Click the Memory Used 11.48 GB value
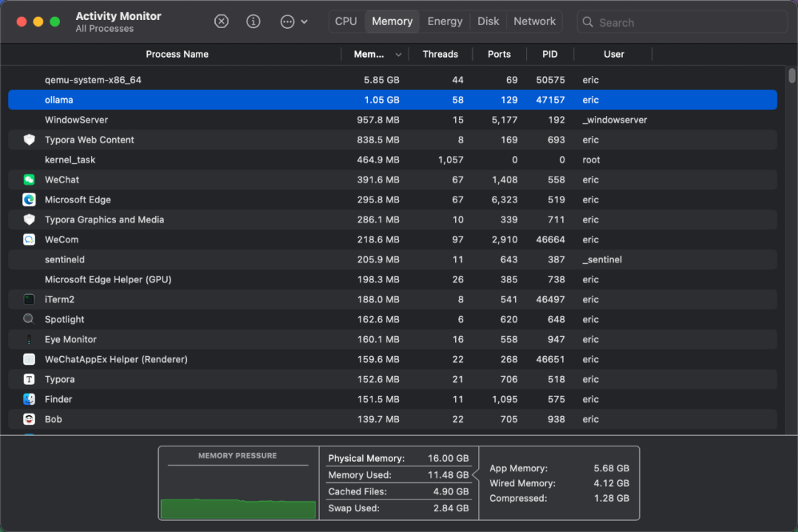 448,475
